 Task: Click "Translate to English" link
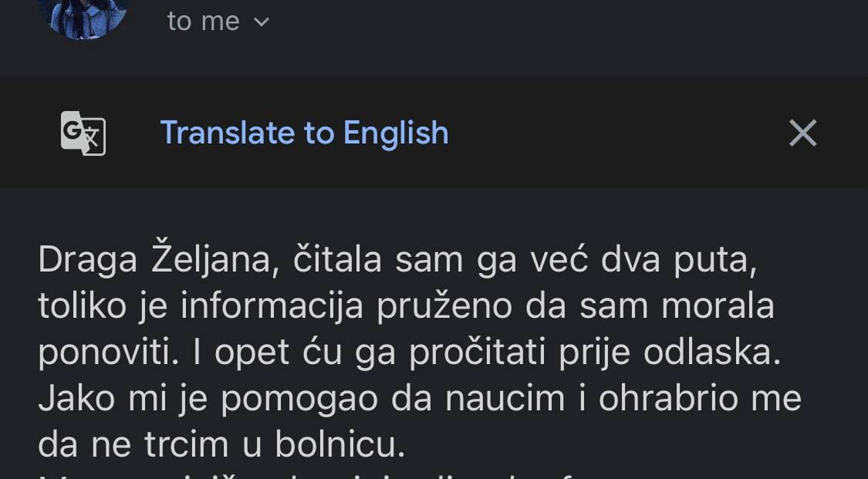point(304,133)
